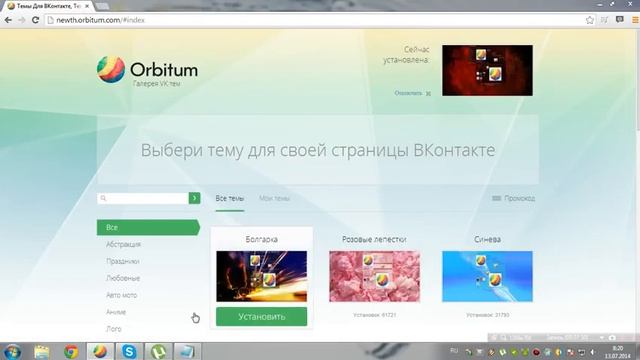Open Skype from the taskbar

[x=129, y=351]
